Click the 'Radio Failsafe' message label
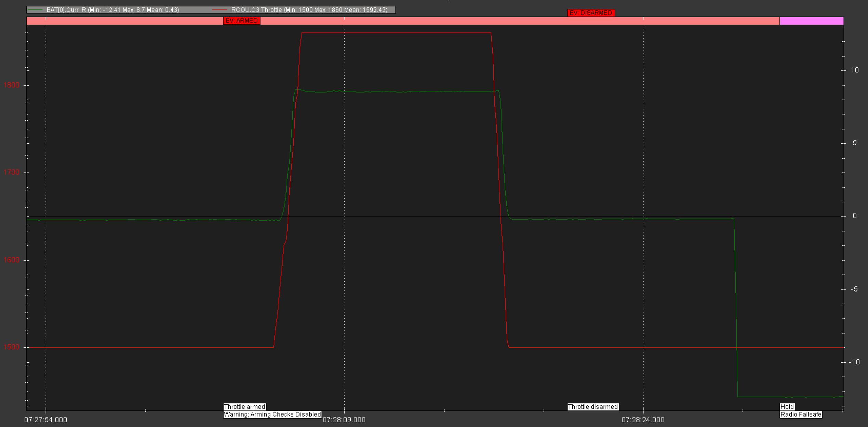The image size is (868, 427). click(x=801, y=414)
